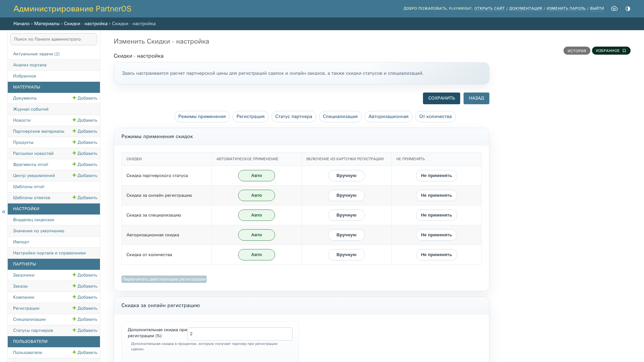Screen dimensions: 644x362
Task: Select Не применять for Скидка за специализацию
Action: [x=436, y=215]
